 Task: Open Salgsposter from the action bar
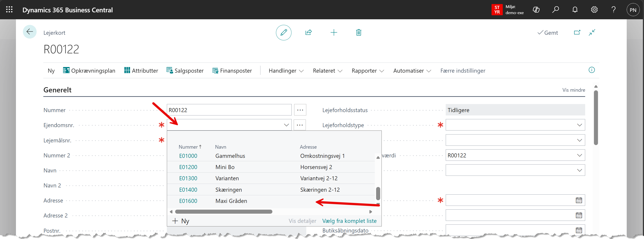185,71
